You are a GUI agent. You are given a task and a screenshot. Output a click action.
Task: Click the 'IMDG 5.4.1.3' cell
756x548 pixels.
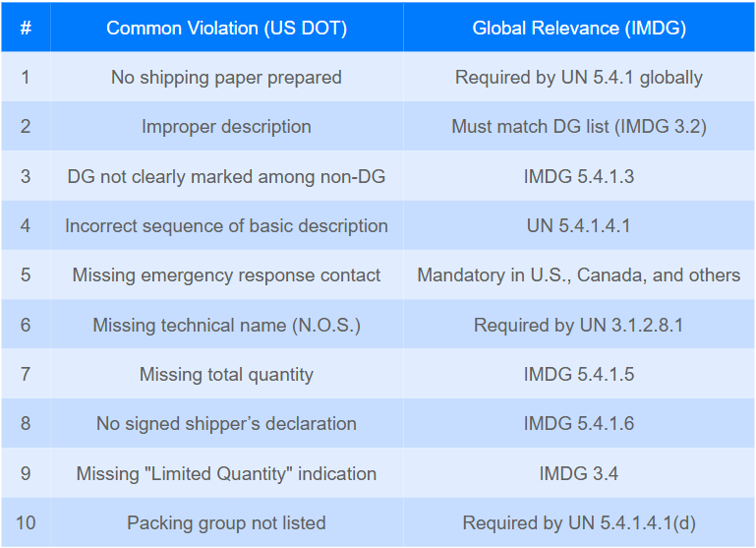(x=579, y=176)
